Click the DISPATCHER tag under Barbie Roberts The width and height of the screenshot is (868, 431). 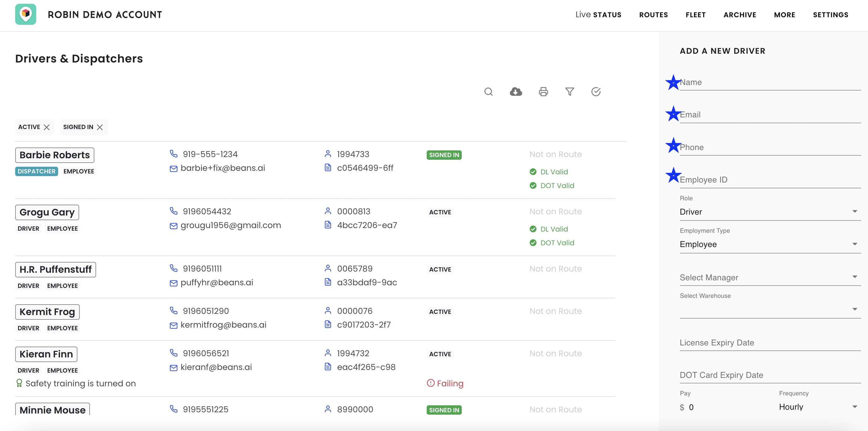tap(37, 171)
